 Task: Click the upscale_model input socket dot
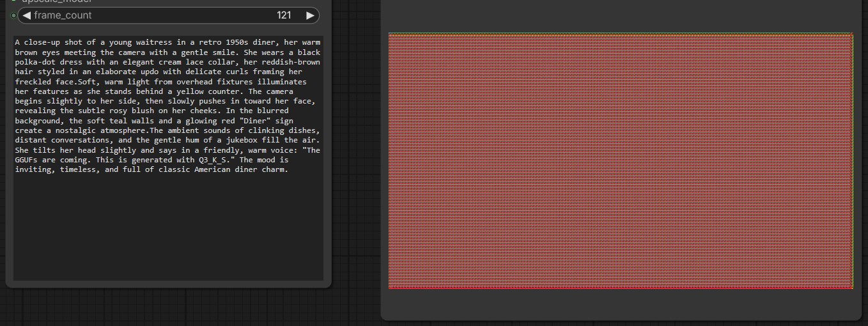tap(14, 2)
